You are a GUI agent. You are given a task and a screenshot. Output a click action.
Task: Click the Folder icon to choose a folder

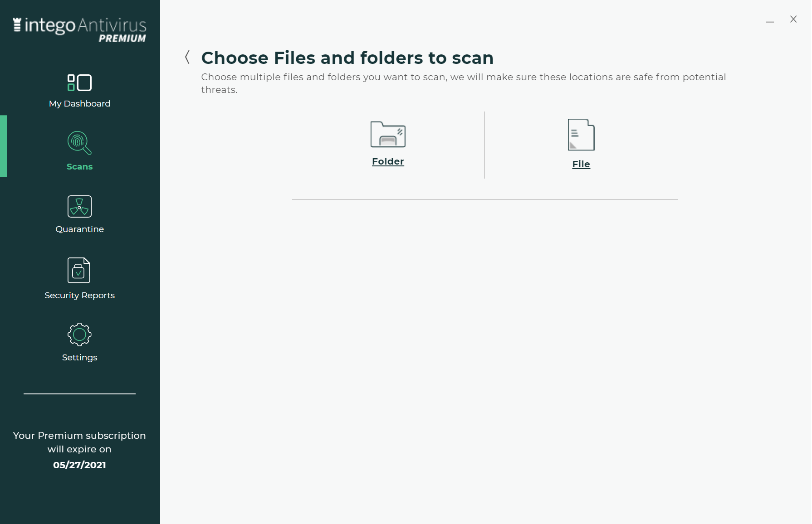click(x=388, y=134)
